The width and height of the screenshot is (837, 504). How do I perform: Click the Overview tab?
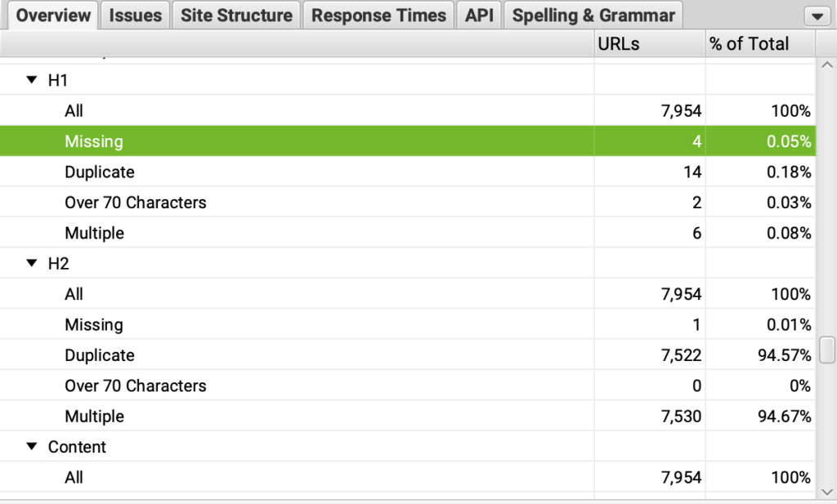click(53, 16)
